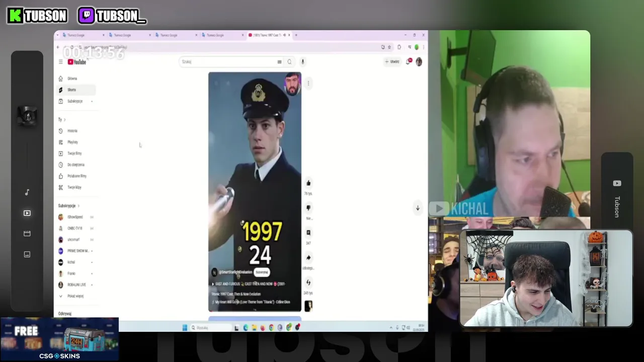Open the Short's comments (347)
This screenshot has width=644, height=362.
click(308, 233)
